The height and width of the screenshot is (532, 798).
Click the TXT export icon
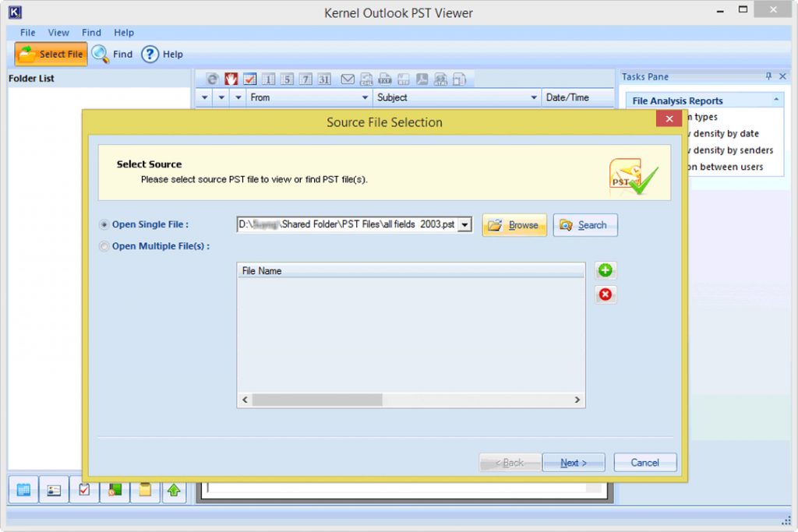click(x=385, y=79)
